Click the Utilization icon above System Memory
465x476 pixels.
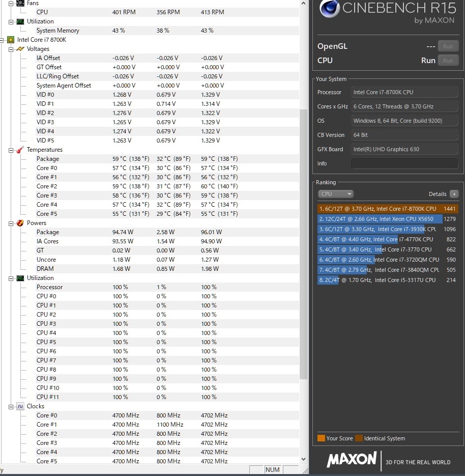20,21
